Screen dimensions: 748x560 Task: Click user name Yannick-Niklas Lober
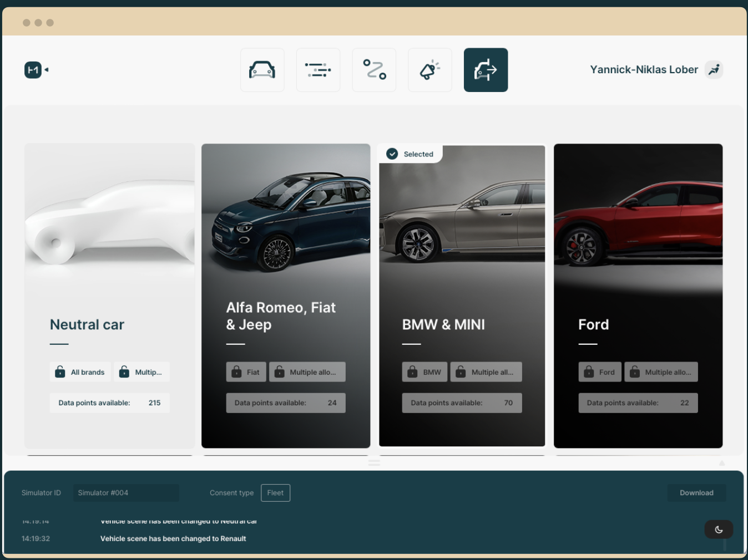(x=644, y=70)
